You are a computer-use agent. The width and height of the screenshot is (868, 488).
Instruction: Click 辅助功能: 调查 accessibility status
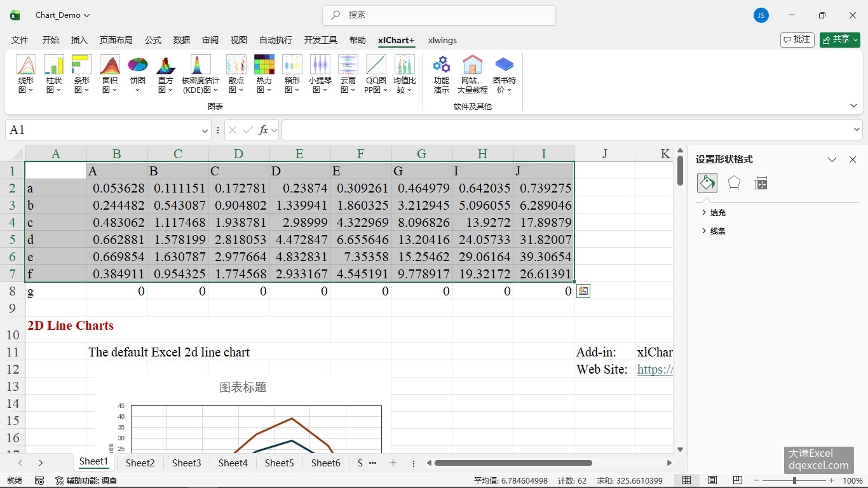click(x=86, y=480)
